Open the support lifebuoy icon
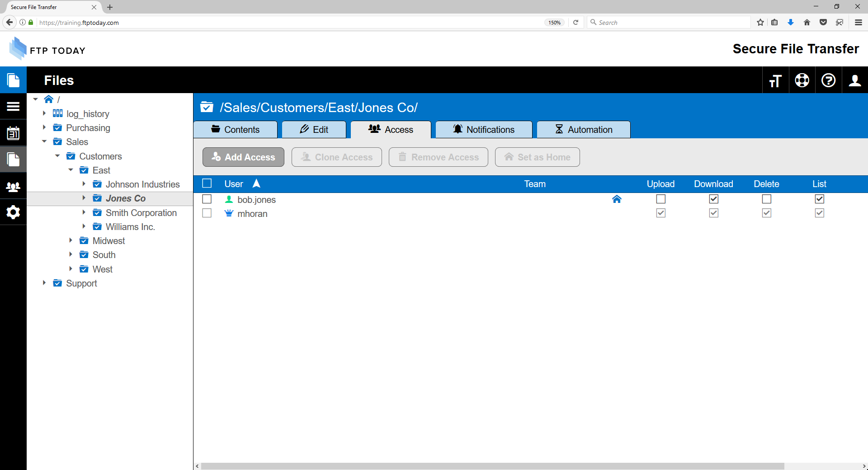 [x=802, y=80]
